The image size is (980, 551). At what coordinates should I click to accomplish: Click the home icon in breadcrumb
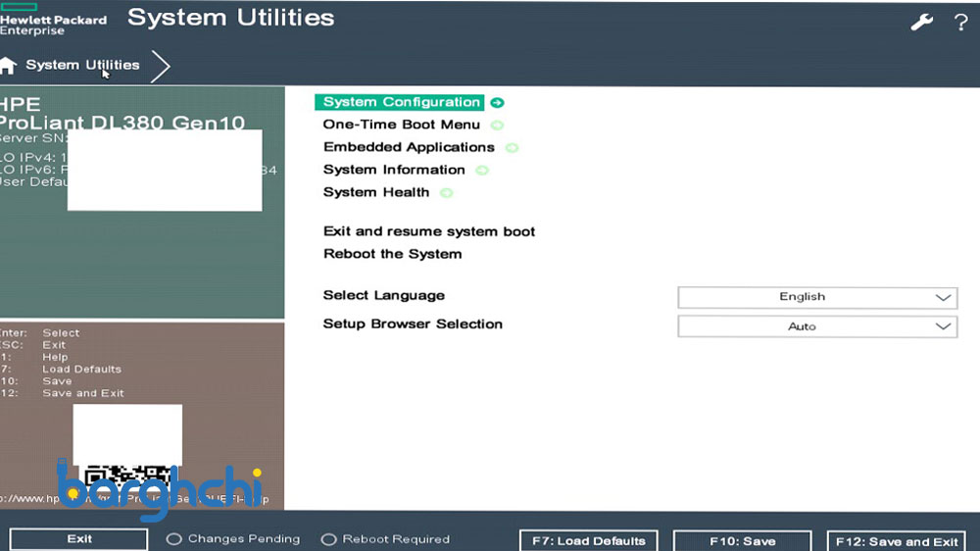coord(9,66)
